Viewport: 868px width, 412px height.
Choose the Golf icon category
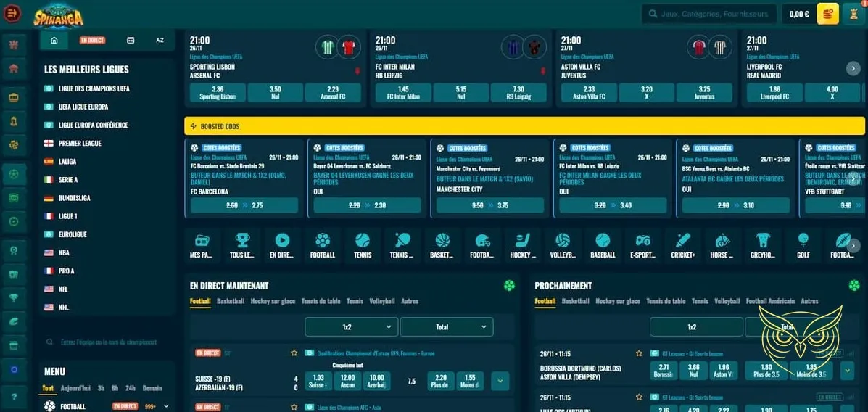(803, 246)
